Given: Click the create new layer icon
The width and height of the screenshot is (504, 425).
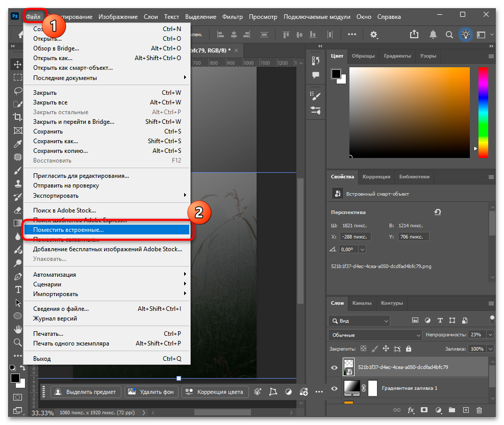Looking at the screenshot, I should coord(466,410).
